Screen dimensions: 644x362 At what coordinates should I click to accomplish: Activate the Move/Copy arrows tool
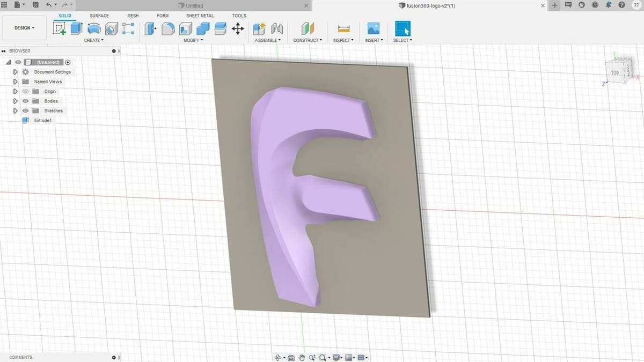point(238,28)
